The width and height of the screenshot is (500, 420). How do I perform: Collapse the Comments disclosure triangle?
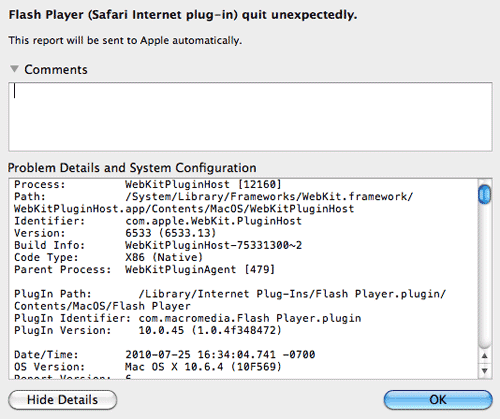(14, 69)
